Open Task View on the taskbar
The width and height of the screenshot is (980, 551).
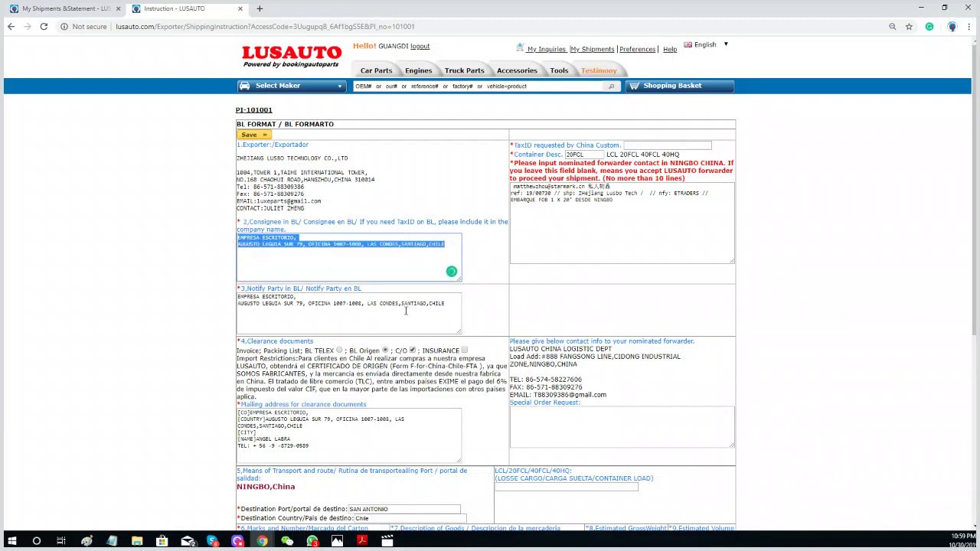61,541
